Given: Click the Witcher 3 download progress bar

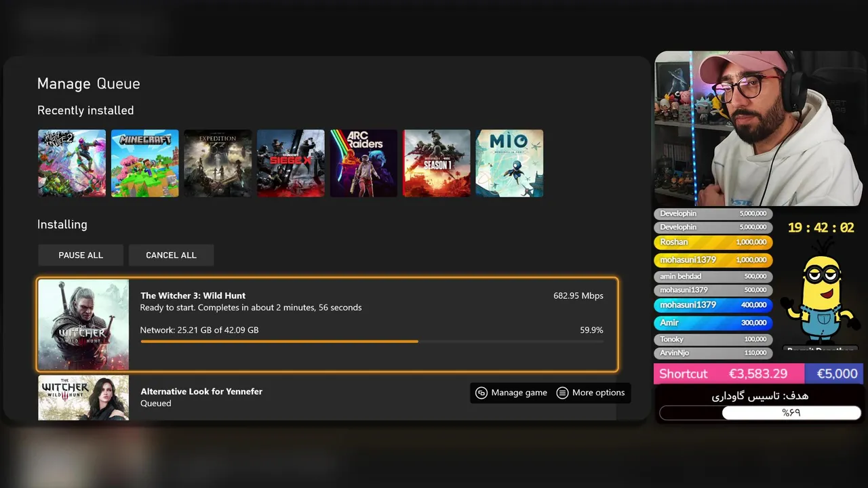Looking at the screenshot, I should tap(372, 342).
